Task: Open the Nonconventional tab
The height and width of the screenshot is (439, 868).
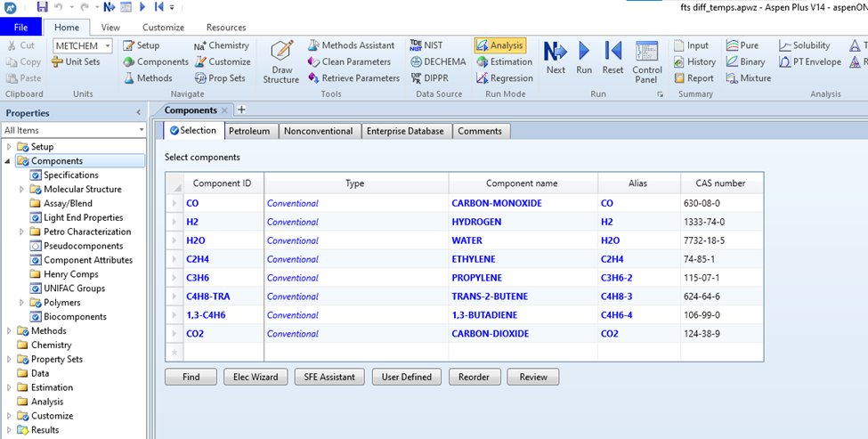Action: 318,131
